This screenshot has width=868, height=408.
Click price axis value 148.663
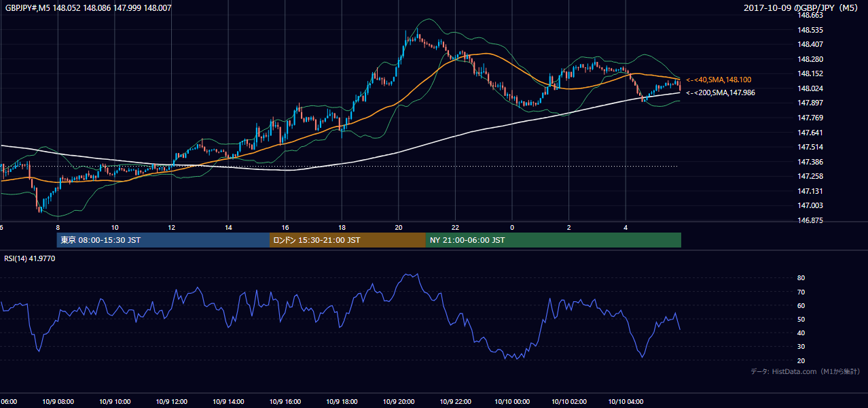click(810, 15)
